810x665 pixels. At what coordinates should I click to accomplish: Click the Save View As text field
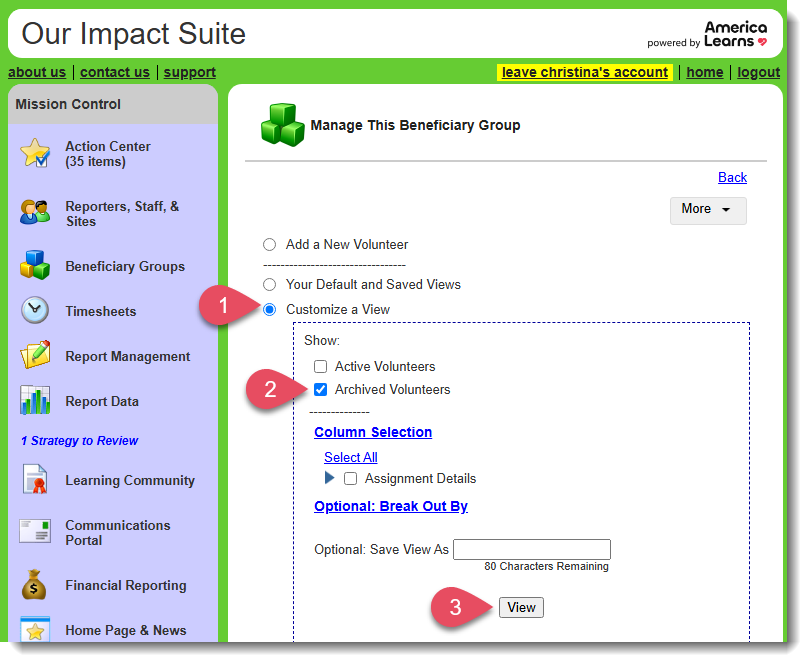point(532,549)
